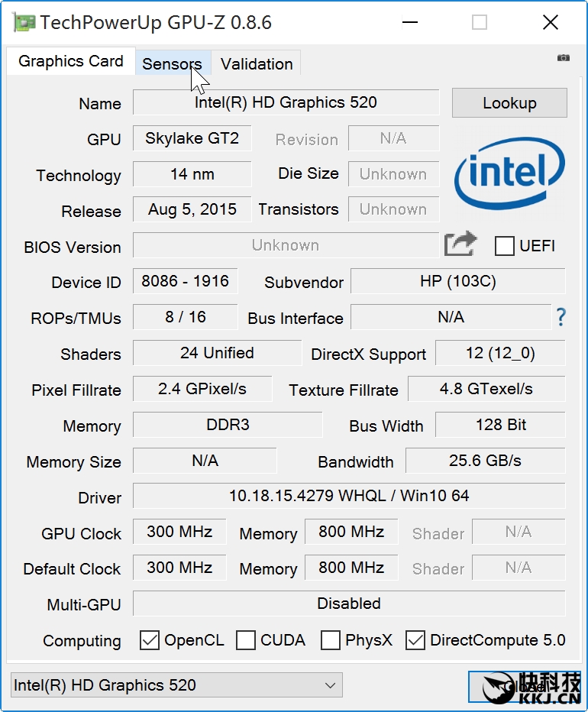
Task: Click the Close button at bottom right
Action: pyautogui.click(x=523, y=686)
